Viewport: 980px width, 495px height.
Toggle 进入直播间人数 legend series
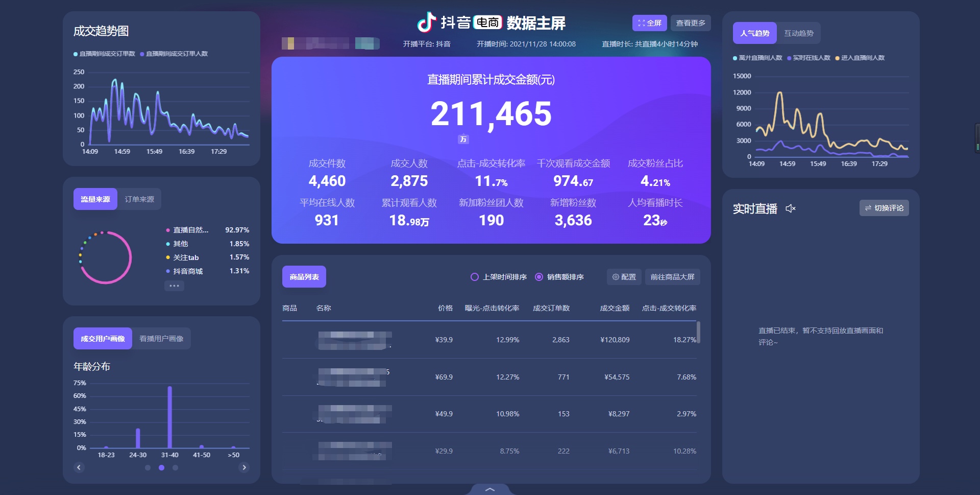[860, 58]
